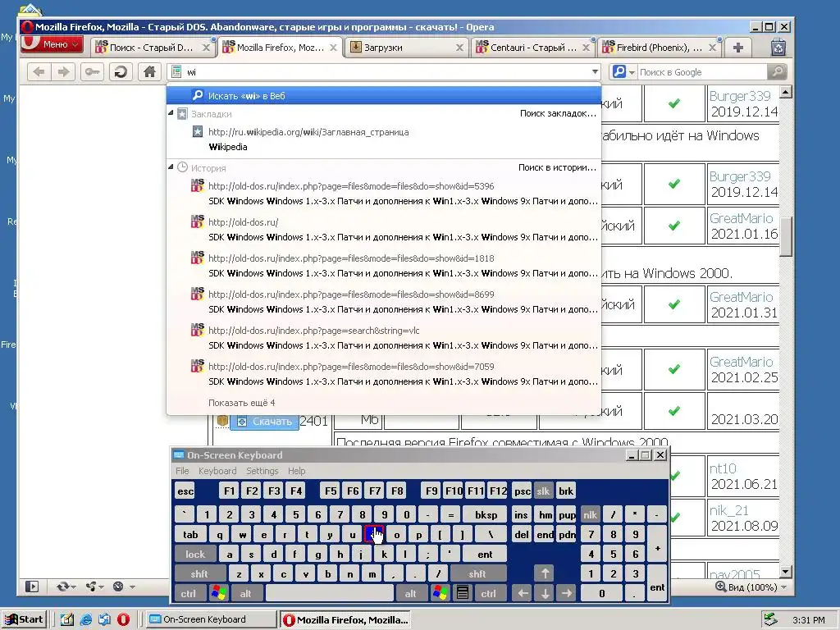840x630 pixels.
Task: Open the Opera Unite status icon
Action: [x=94, y=587]
